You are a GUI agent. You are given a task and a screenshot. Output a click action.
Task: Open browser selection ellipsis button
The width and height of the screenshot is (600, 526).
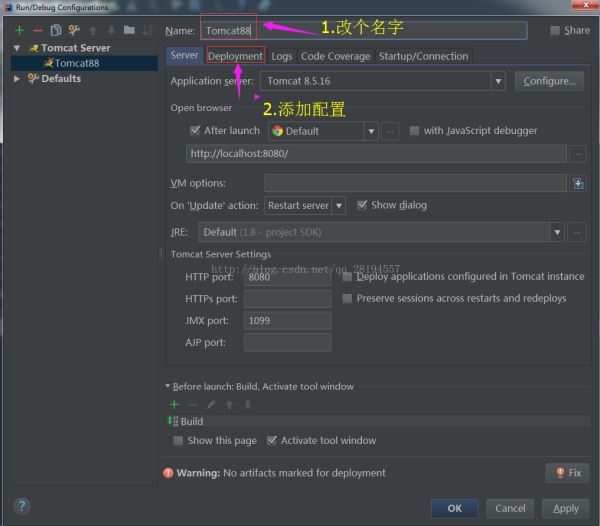(390, 131)
